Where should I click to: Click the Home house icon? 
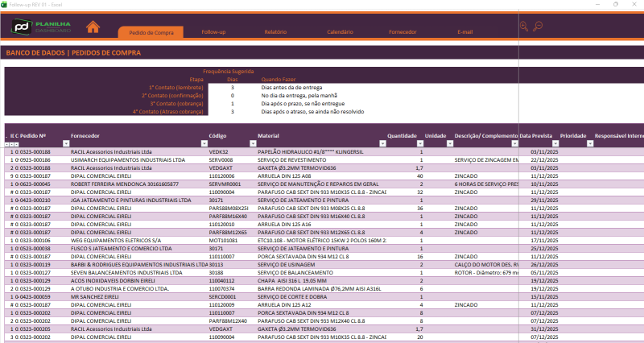pyautogui.click(x=93, y=27)
